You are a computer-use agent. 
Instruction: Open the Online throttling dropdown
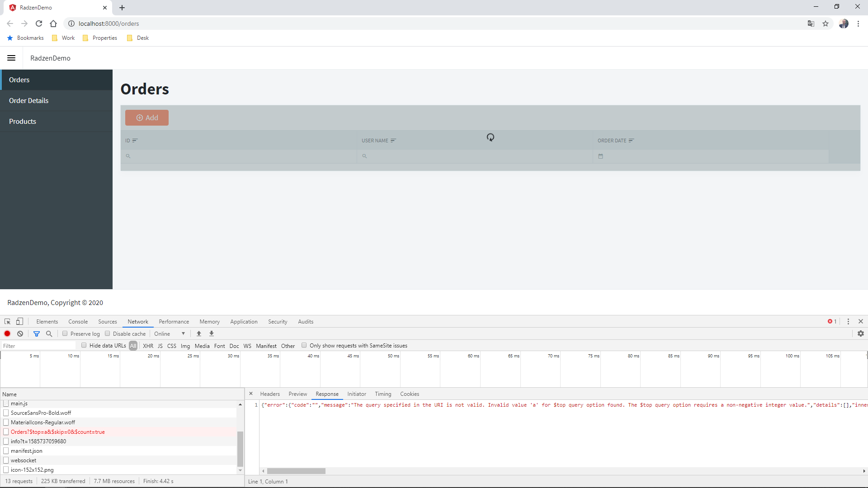[170, 334]
